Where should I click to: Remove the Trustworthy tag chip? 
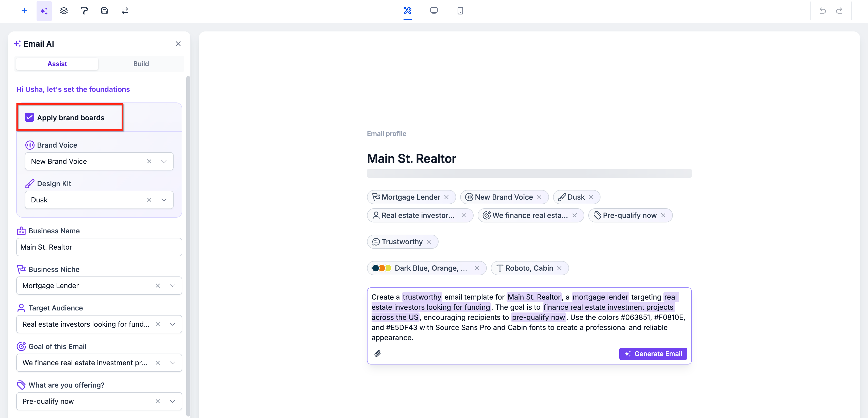[429, 242]
